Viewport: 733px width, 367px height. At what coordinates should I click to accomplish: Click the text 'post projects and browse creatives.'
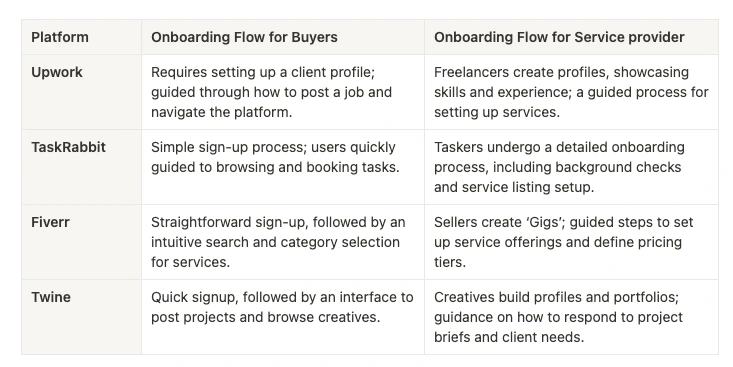(x=266, y=317)
